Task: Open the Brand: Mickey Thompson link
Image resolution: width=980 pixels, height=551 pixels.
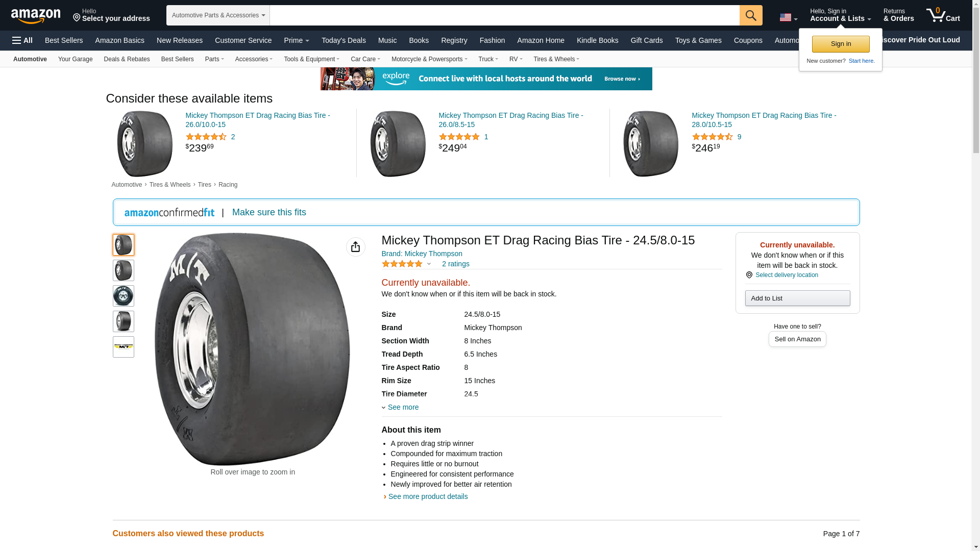Action: [x=422, y=254]
